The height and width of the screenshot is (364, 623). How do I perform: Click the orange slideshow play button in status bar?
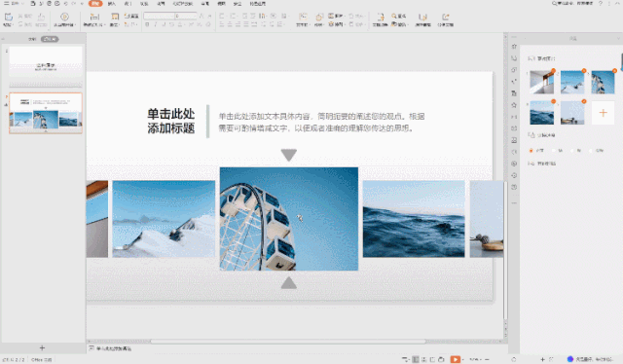click(x=455, y=359)
